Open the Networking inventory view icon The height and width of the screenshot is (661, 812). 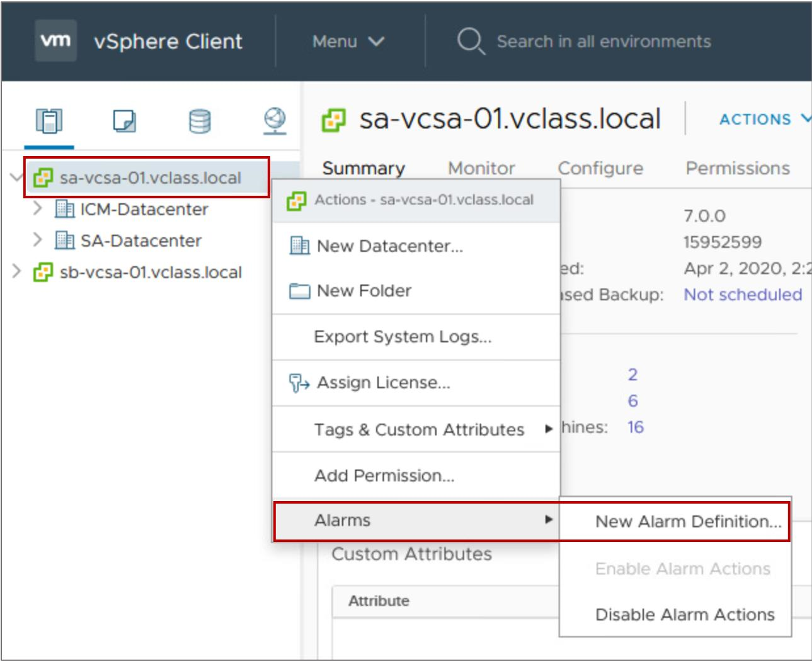click(x=275, y=120)
